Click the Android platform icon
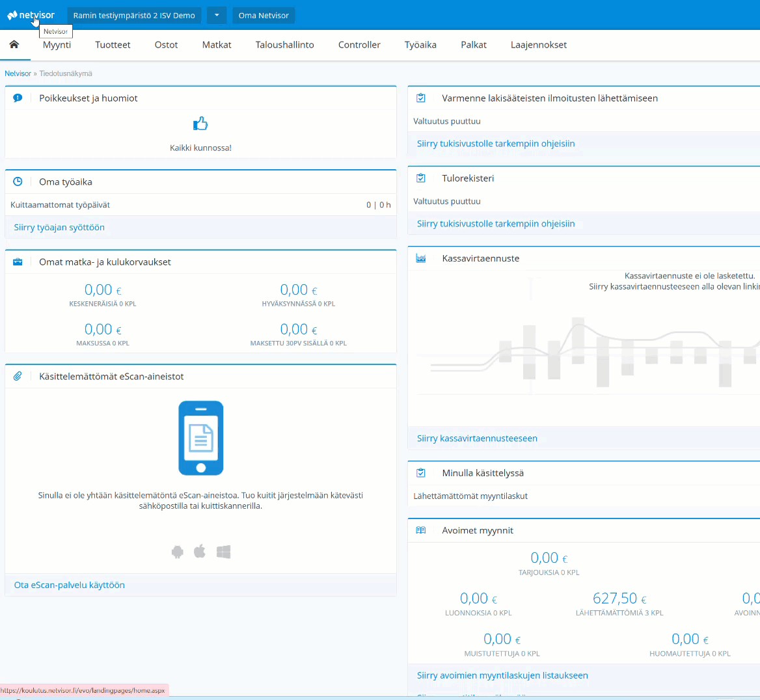This screenshot has height=700, width=760. 178,552
